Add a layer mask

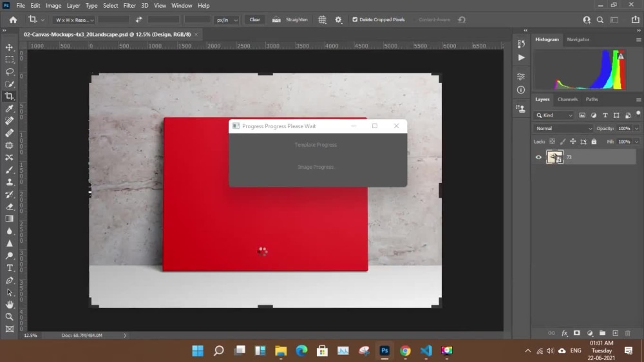(576, 333)
